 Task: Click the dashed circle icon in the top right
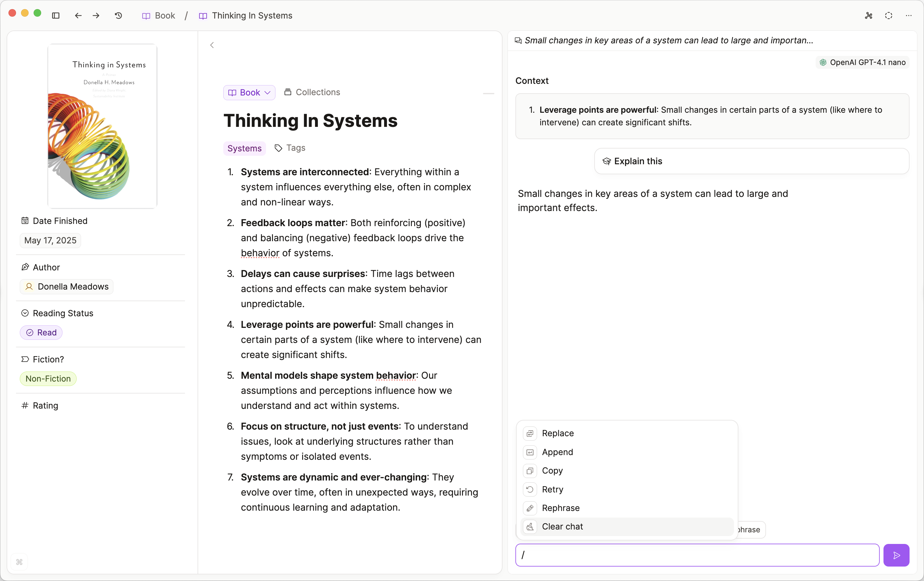[888, 15]
